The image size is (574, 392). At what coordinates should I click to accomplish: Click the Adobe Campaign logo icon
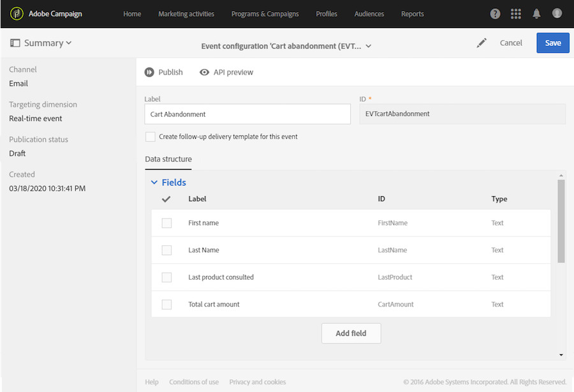click(17, 13)
